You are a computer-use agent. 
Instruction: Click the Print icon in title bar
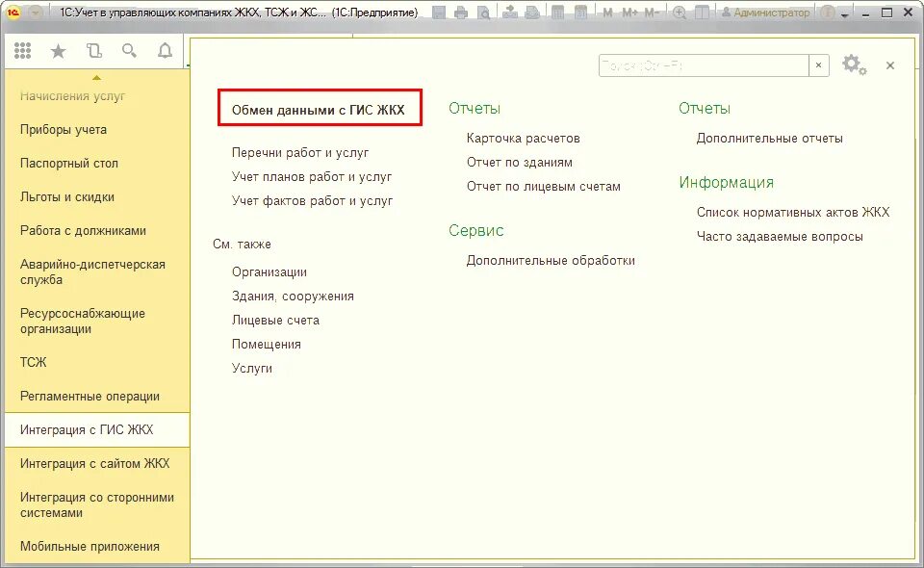[461, 13]
